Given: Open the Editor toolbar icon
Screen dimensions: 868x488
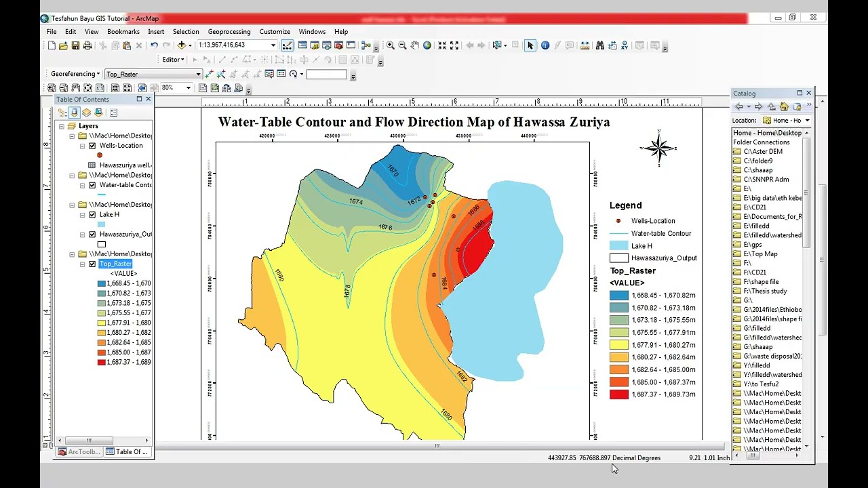Looking at the screenshot, I should click(x=287, y=45).
